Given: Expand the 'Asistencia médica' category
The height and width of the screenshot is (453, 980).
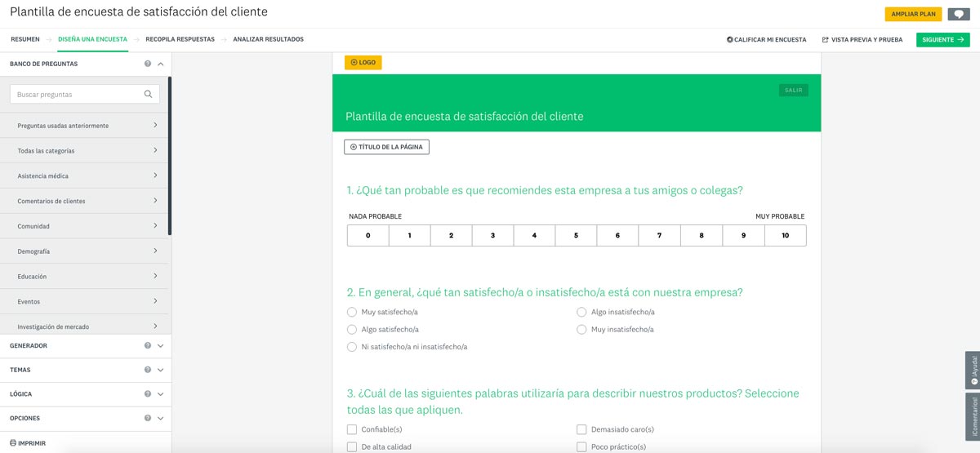Looking at the screenshot, I should pyautogui.click(x=155, y=175).
